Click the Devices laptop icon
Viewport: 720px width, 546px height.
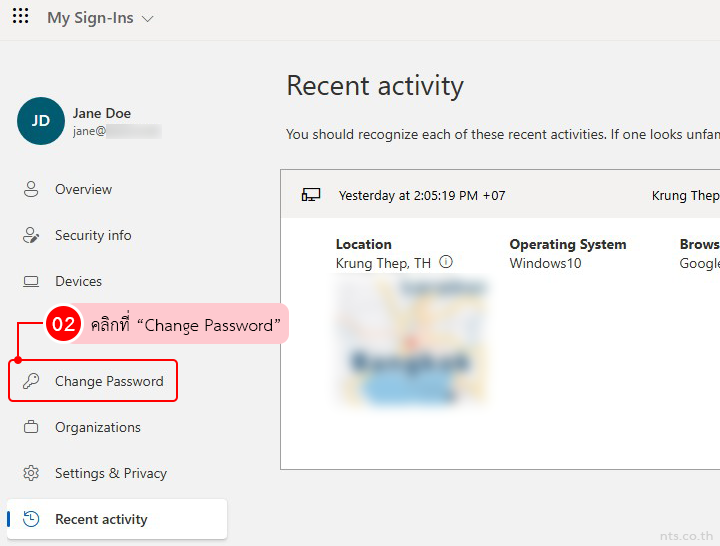coord(31,282)
